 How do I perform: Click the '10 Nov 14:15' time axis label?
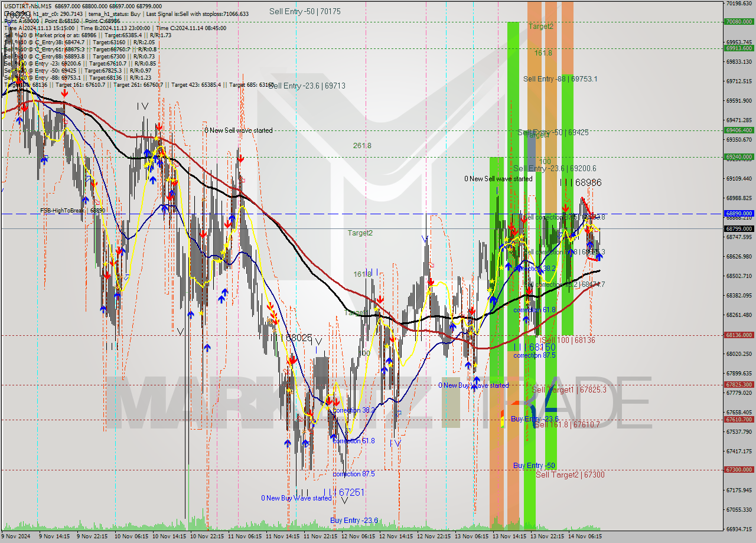[170, 537]
